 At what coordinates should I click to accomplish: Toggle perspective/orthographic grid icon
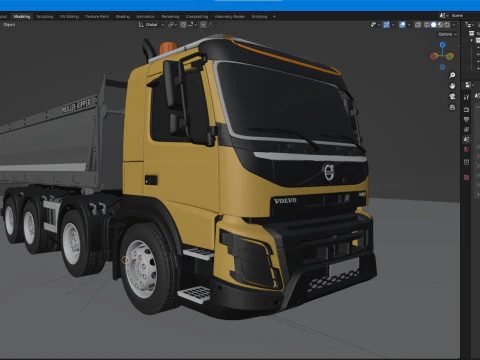tap(452, 107)
